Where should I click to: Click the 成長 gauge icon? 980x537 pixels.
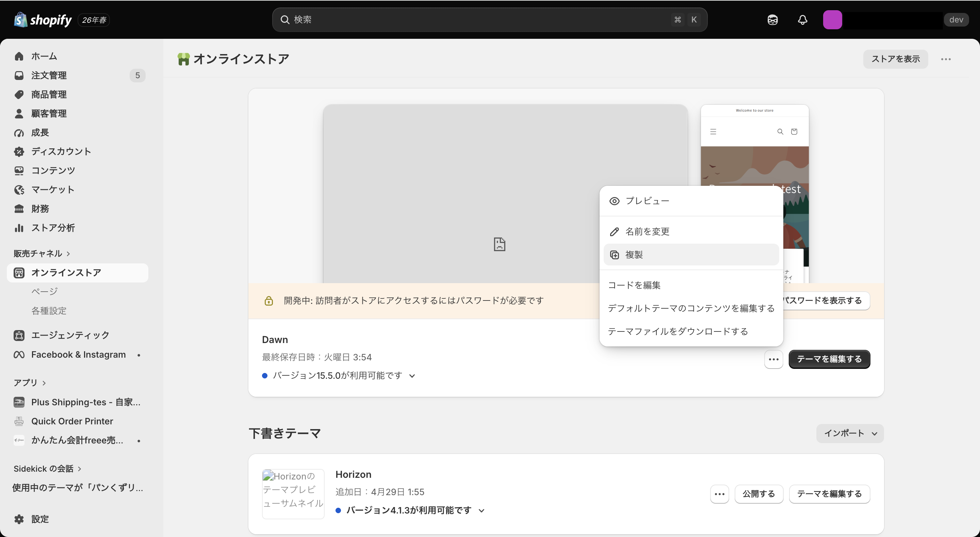click(19, 132)
